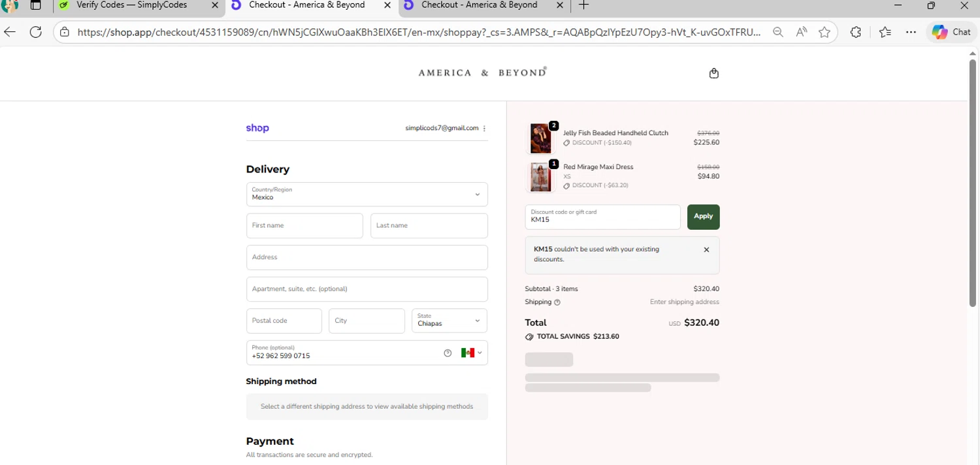Click the Subtotal · 3 items label
980x465 pixels.
(551, 289)
